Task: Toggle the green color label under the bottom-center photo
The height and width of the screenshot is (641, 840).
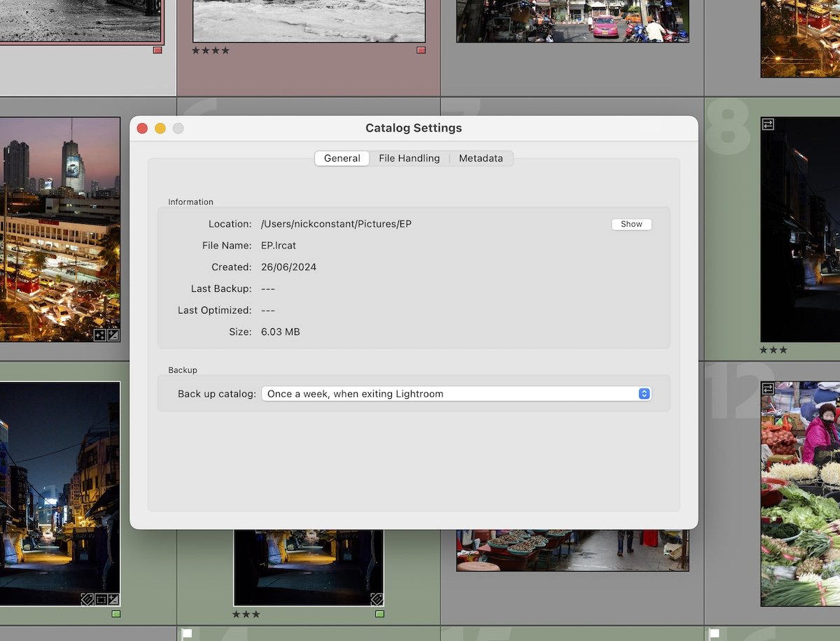Action: coord(379,614)
